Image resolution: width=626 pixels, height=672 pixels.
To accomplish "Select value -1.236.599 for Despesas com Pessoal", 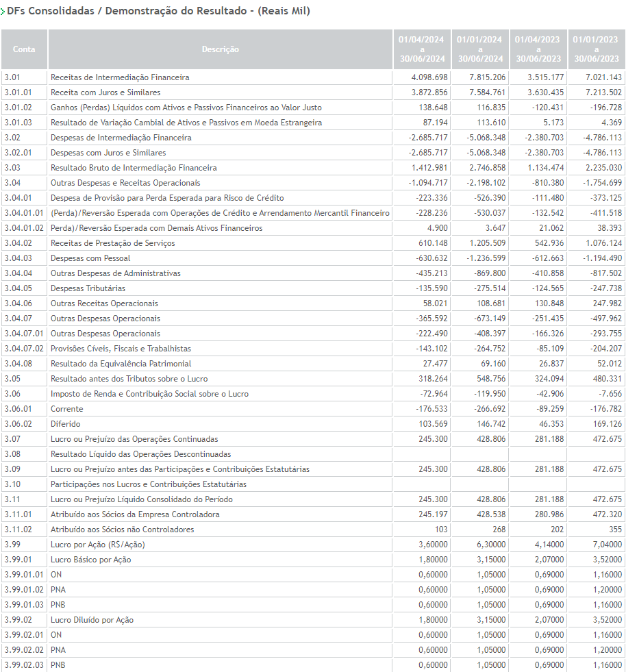I will tap(486, 258).
